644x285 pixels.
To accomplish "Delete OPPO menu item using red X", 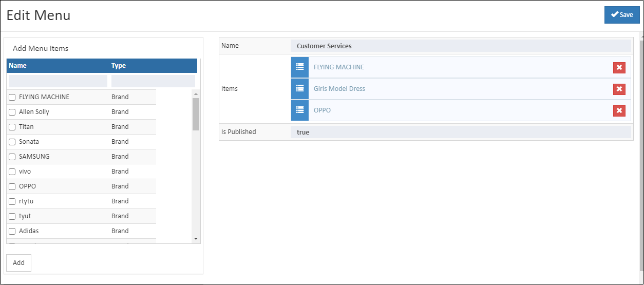I will point(619,111).
